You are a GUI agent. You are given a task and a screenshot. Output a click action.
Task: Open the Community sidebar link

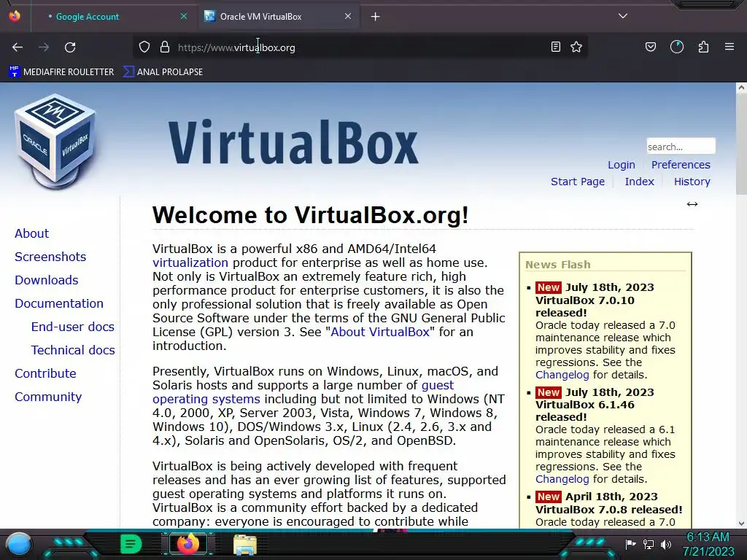(x=48, y=397)
